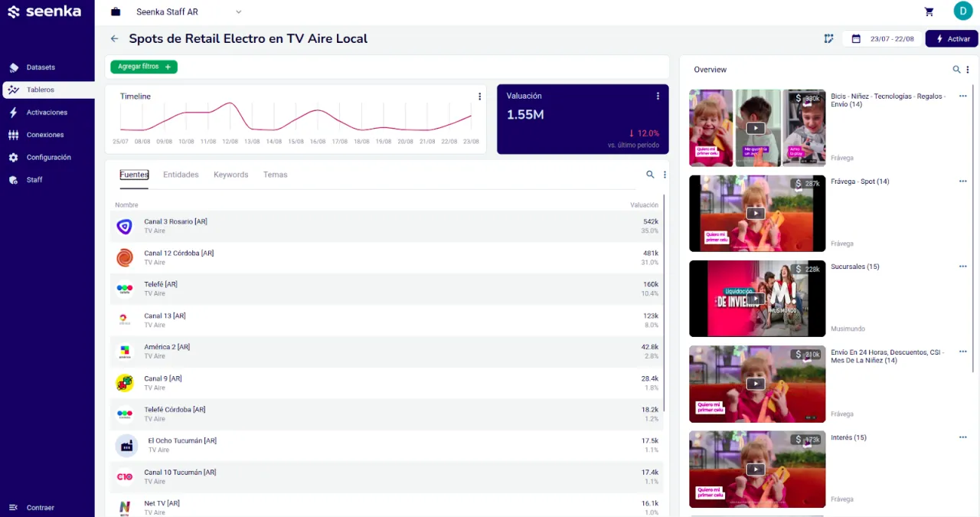This screenshot has width=980, height=517.
Task: Open options for Envío En 24 Horas item
Action: click(962, 352)
